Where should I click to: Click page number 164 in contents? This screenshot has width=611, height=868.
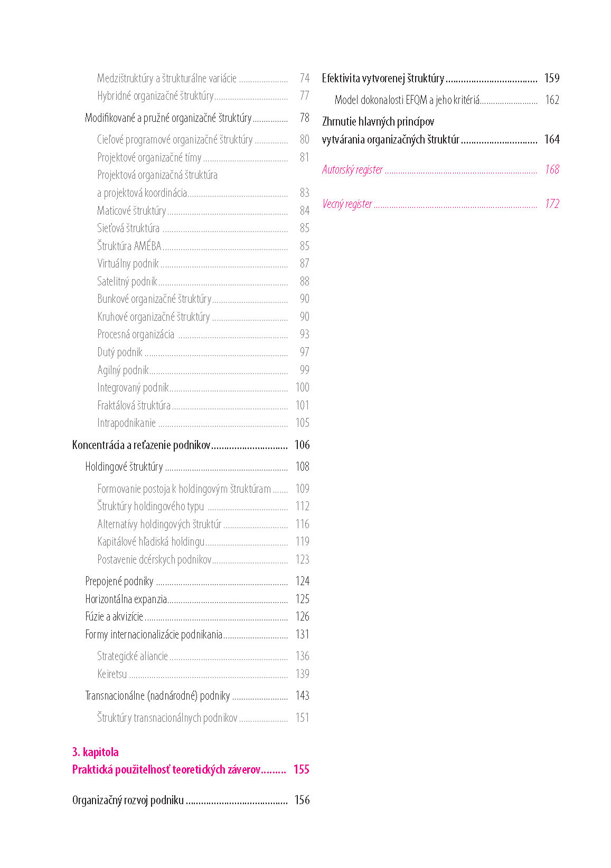[551, 140]
